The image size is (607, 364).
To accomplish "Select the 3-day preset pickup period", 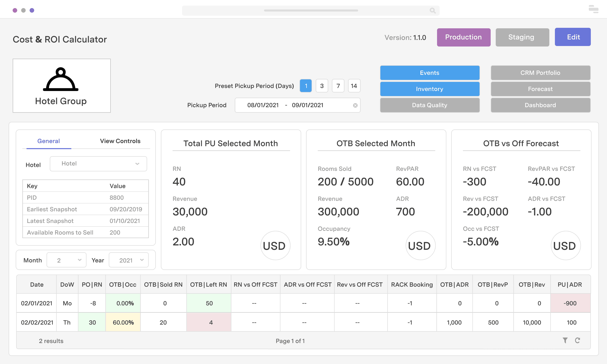I will (322, 86).
